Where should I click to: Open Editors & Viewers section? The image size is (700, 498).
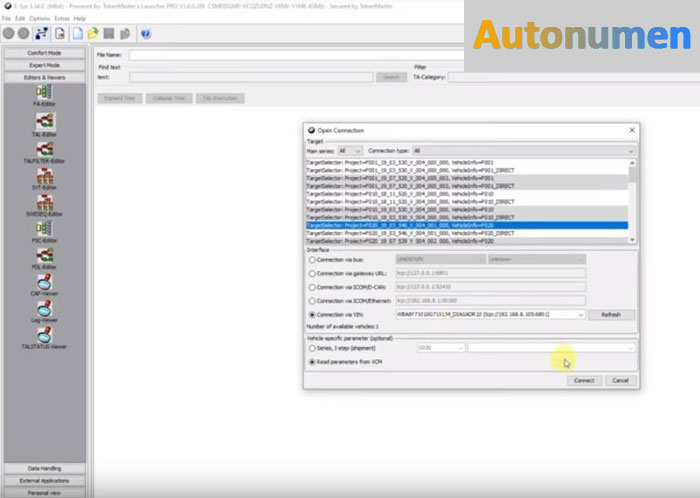(44, 78)
